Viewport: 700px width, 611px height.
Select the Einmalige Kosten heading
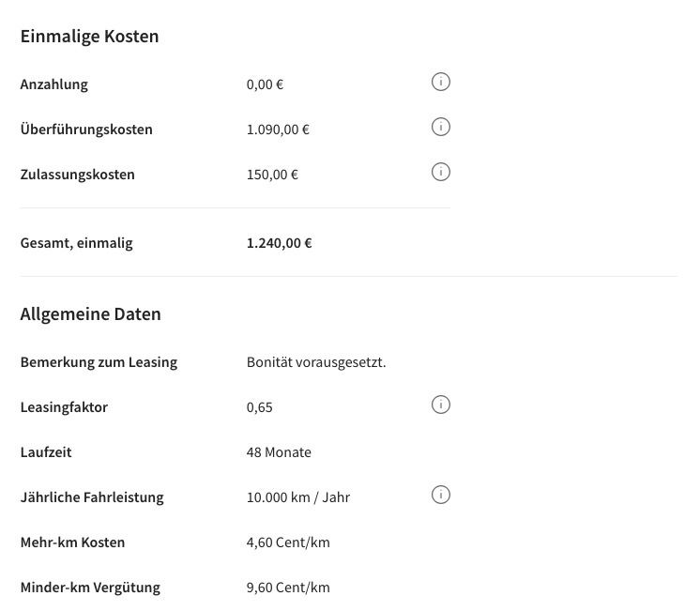[x=89, y=37]
